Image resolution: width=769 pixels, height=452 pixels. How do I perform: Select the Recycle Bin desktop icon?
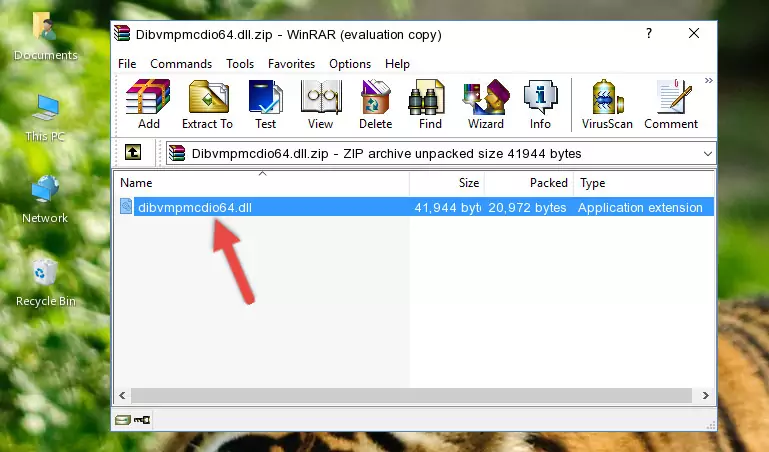coord(46,283)
